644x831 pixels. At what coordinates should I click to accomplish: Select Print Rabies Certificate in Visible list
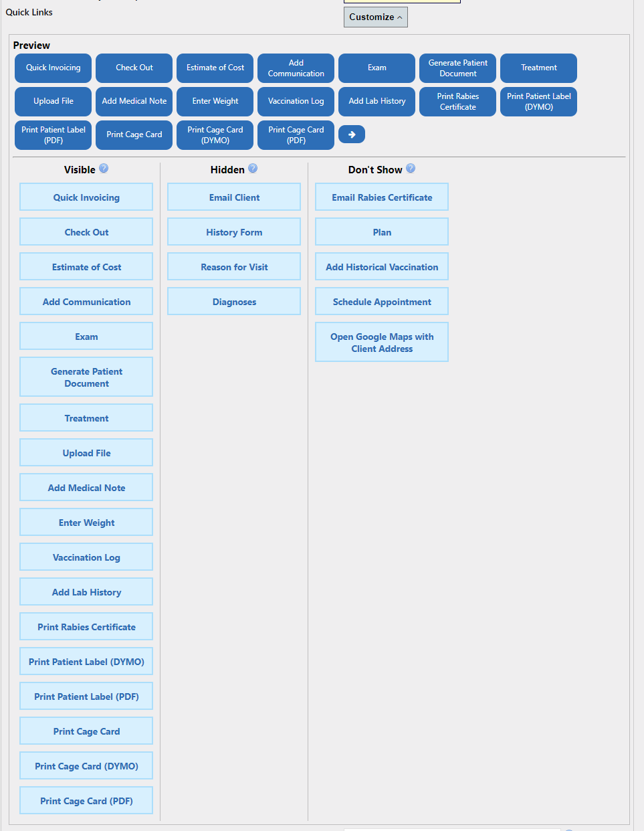pos(86,627)
